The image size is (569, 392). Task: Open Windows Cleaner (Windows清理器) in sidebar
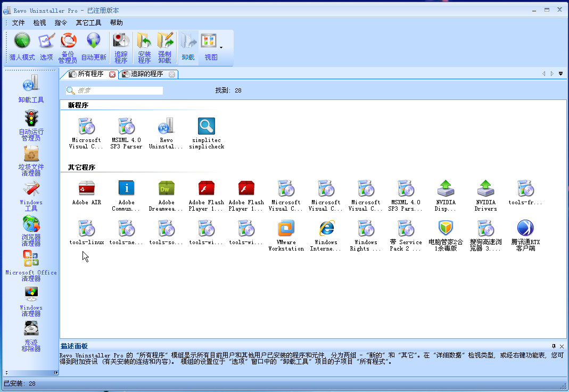[31, 301]
